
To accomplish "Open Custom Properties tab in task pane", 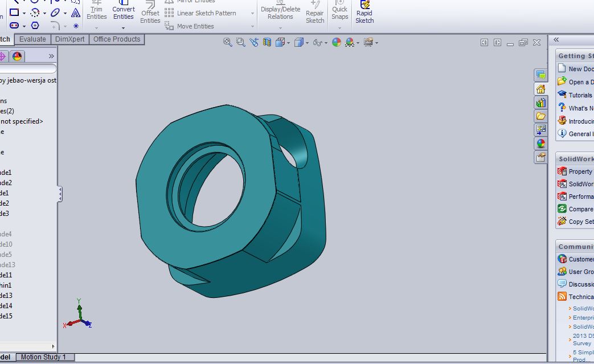I will tap(540, 157).
